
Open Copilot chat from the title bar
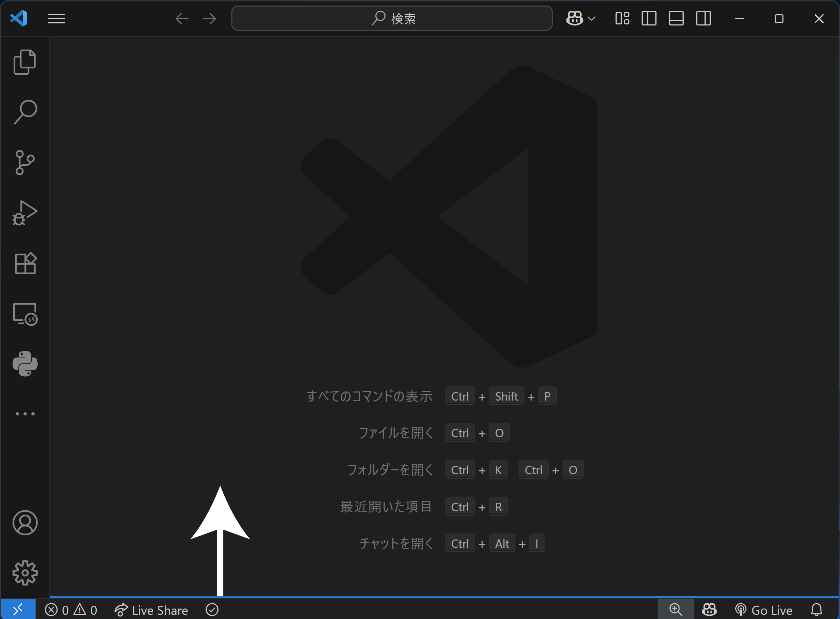(574, 18)
